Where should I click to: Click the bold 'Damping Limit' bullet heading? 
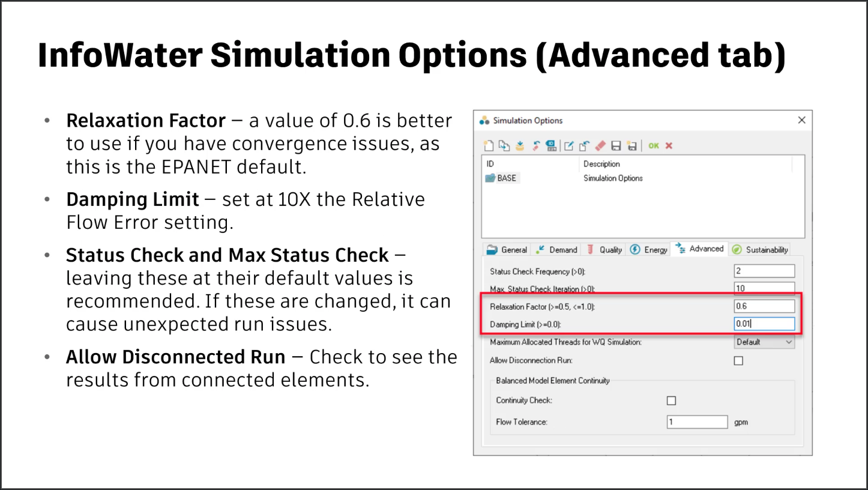click(x=133, y=199)
